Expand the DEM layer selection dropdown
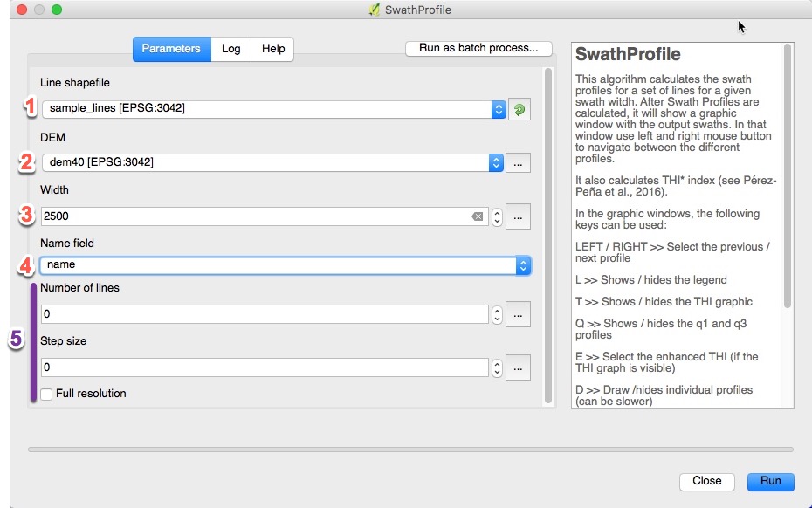The width and height of the screenshot is (812, 508). [498, 162]
